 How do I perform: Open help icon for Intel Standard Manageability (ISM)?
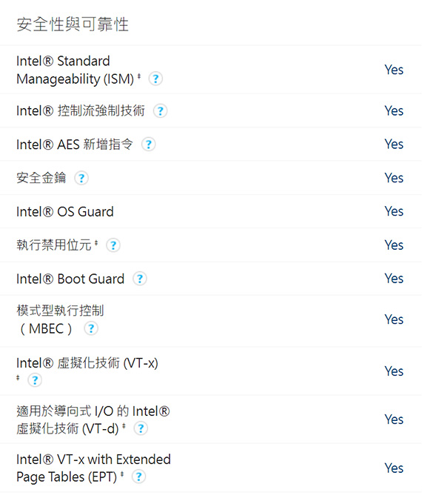(155, 79)
